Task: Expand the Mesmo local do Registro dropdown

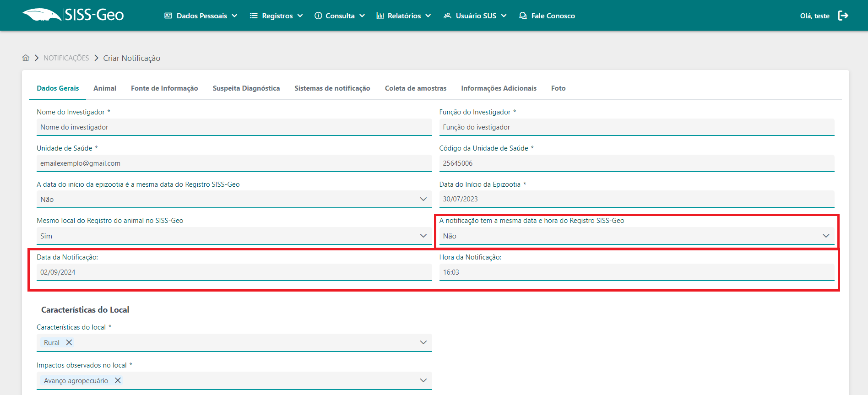Action: tap(233, 236)
